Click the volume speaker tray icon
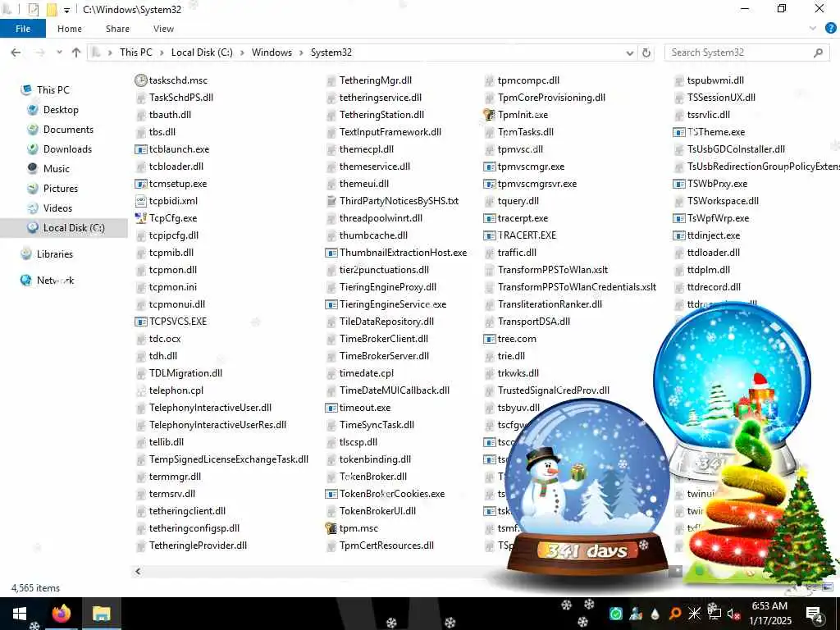The height and width of the screenshot is (630, 840). point(734,614)
